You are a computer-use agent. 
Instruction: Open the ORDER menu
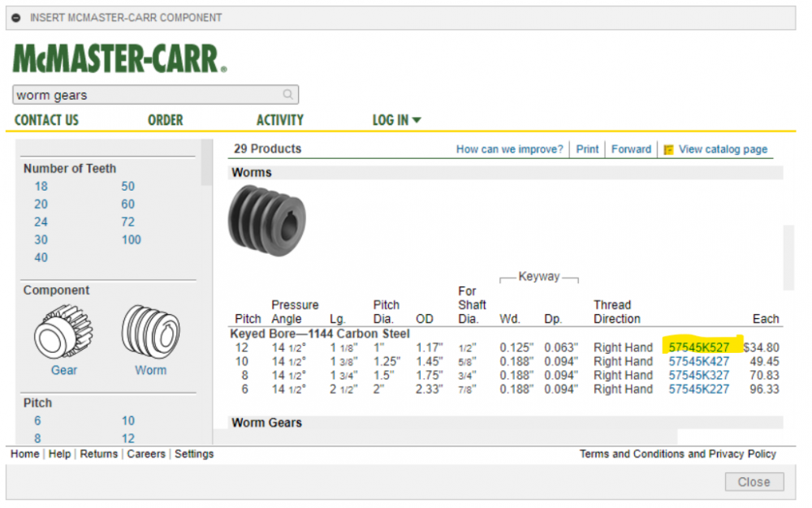pyautogui.click(x=165, y=120)
